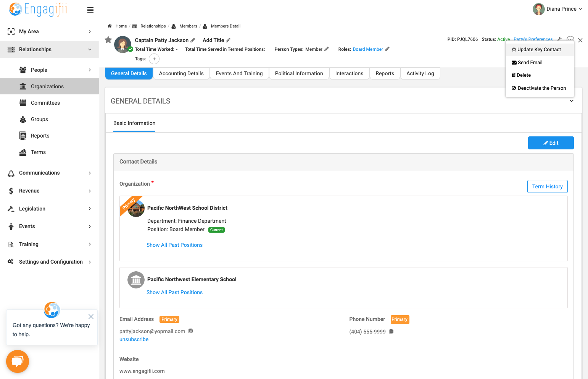Toggle the hamburger menu icon

[x=90, y=10]
